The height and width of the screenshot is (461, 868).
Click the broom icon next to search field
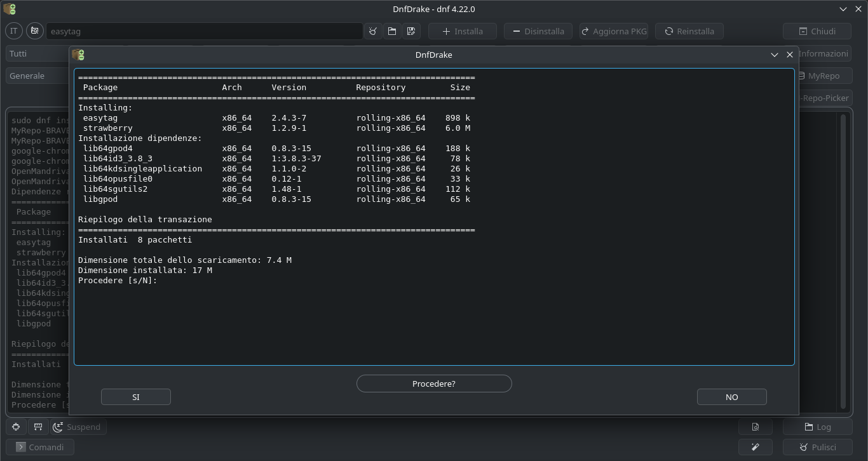[x=373, y=31]
